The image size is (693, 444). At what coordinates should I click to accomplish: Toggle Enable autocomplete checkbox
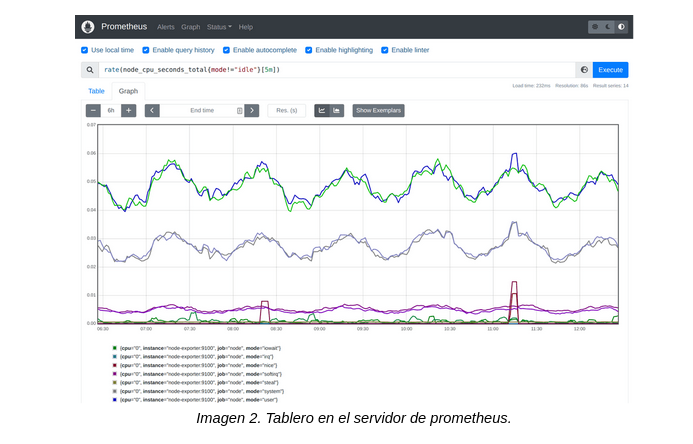pos(226,50)
